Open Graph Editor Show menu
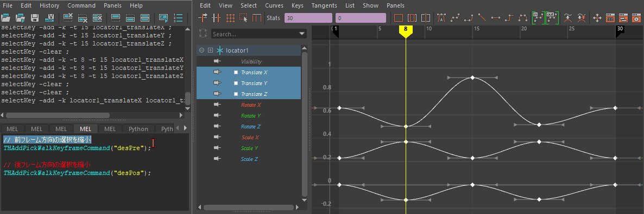This screenshot has height=214, width=644. pos(371,5)
